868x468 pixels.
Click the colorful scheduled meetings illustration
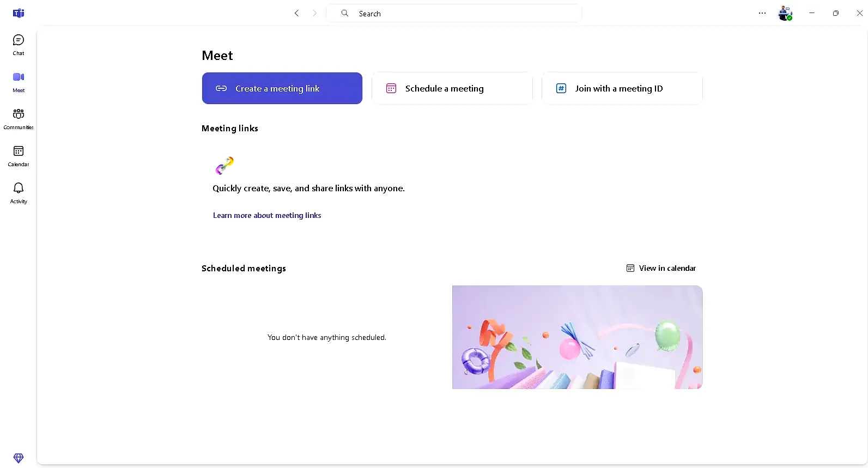577,337
